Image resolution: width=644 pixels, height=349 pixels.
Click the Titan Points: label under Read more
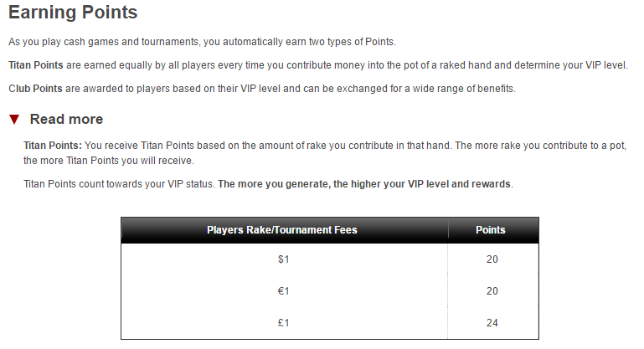pos(53,146)
